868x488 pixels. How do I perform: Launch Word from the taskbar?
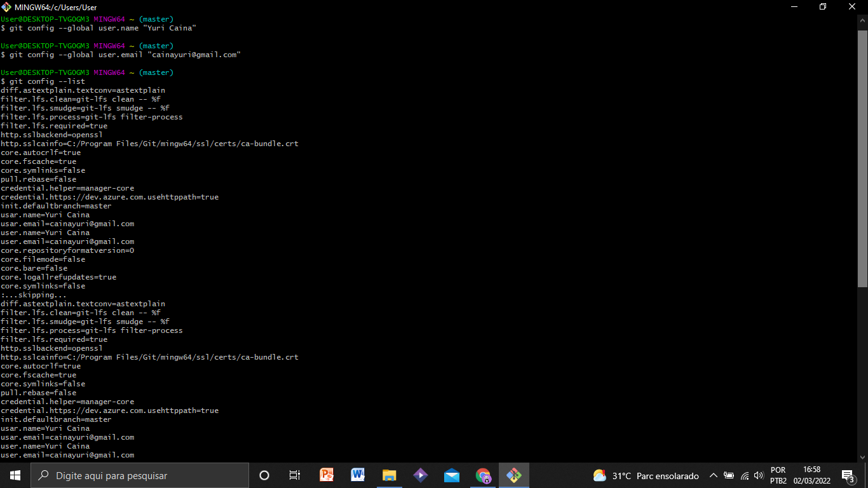pos(358,475)
